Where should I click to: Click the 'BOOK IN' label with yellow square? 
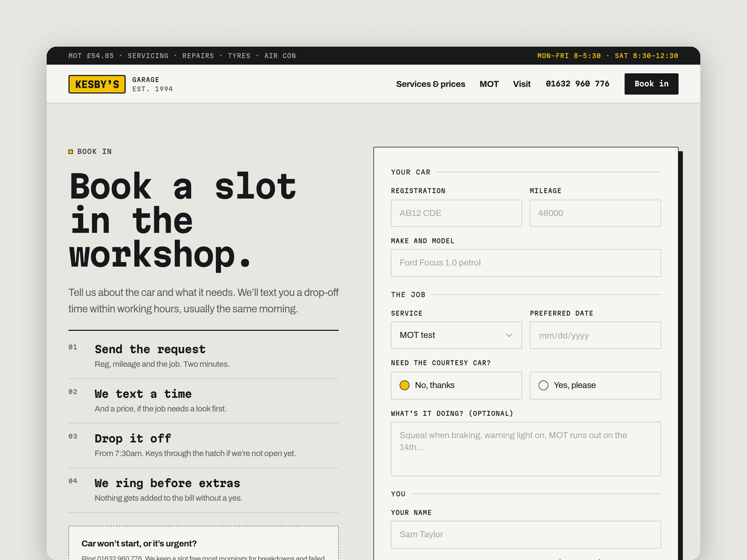(90, 152)
